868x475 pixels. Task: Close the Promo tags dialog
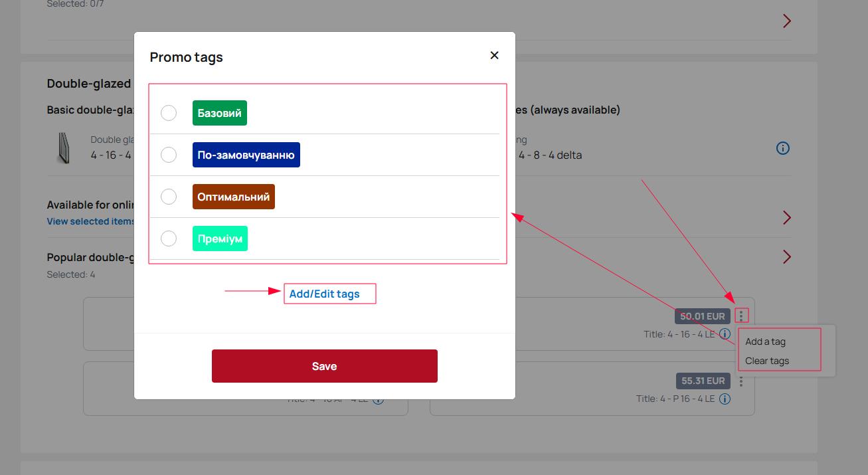494,56
